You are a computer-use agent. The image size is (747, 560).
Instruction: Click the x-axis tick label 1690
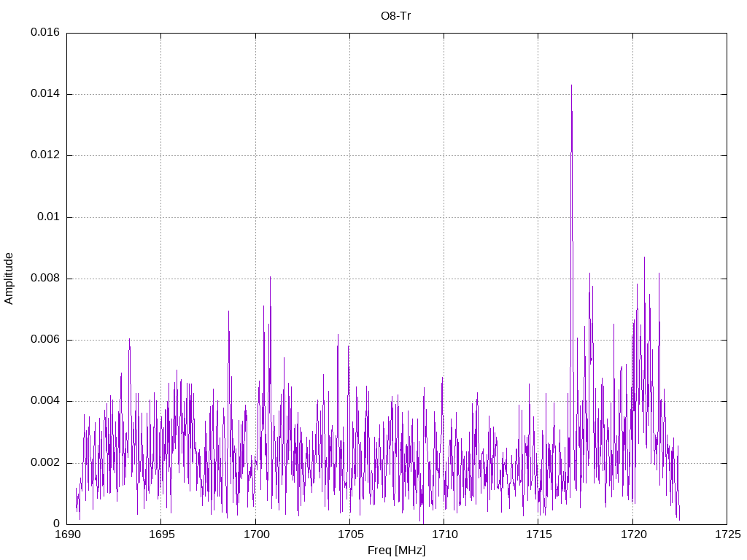[x=67, y=535]
